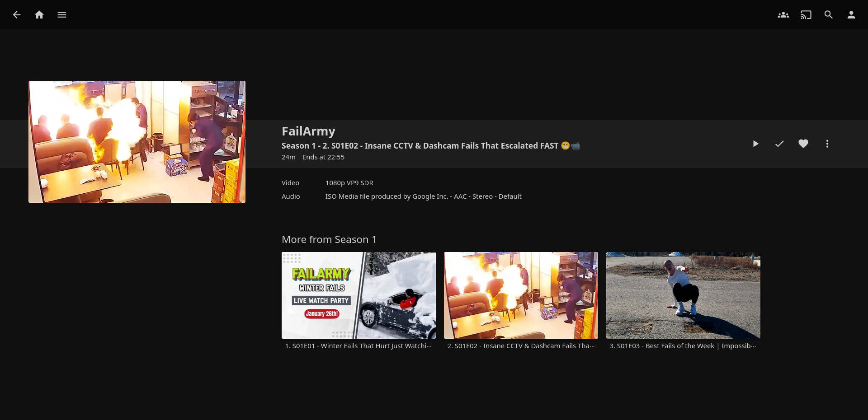
Task: Open the user profile icon
Action: click(x=851, y=15)
